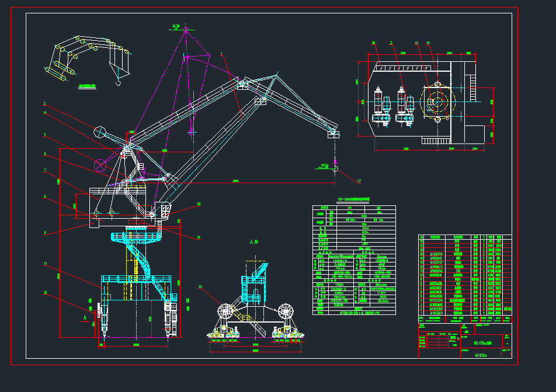
Task: Click part balloon number 1 near the jib
Action: tap(222, 54)
